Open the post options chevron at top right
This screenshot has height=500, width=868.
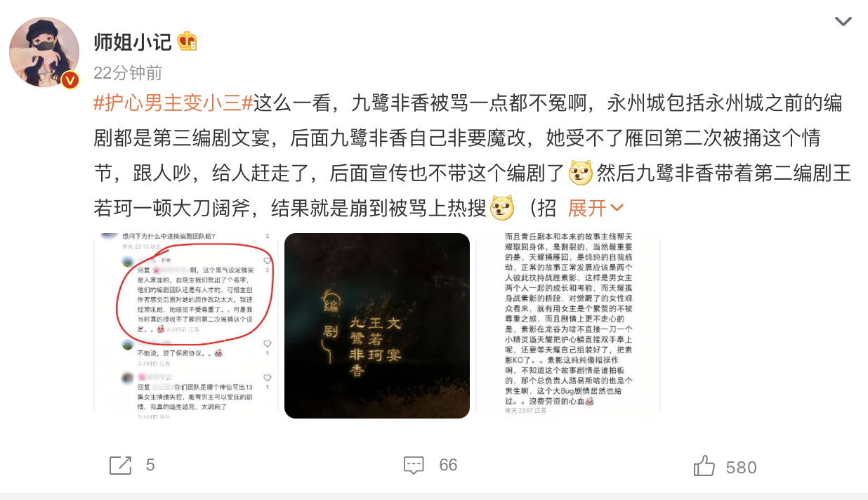point(843,21)
